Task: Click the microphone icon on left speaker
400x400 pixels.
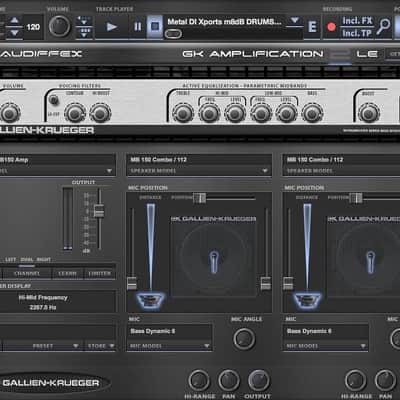Action: pos(214,262)
